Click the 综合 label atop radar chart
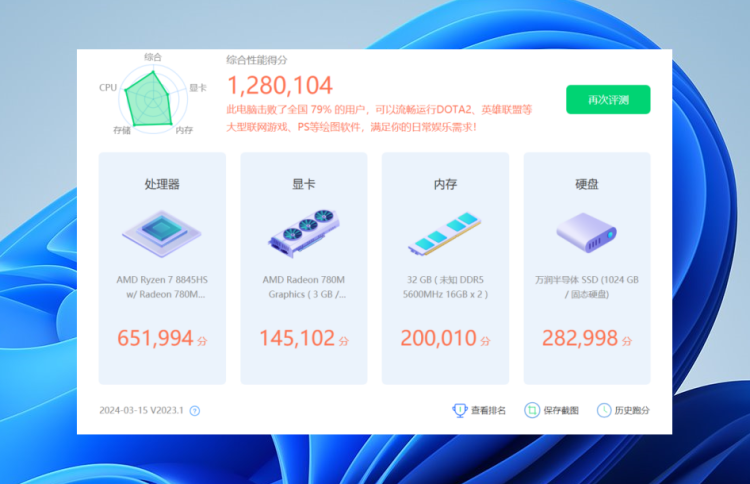The height and width of the screenshot is (484, 750). tap(153, 57)
